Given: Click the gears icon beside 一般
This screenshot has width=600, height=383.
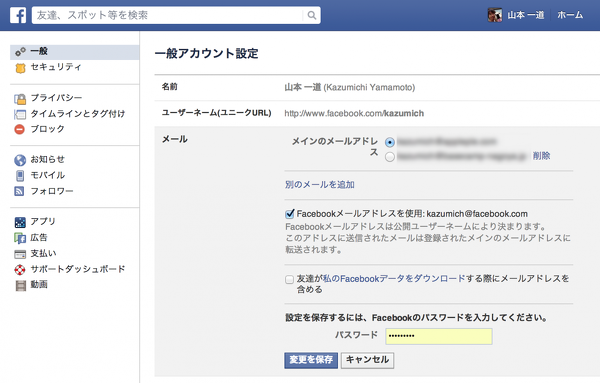Looking at the screenshot, I should tap(20, 52).
